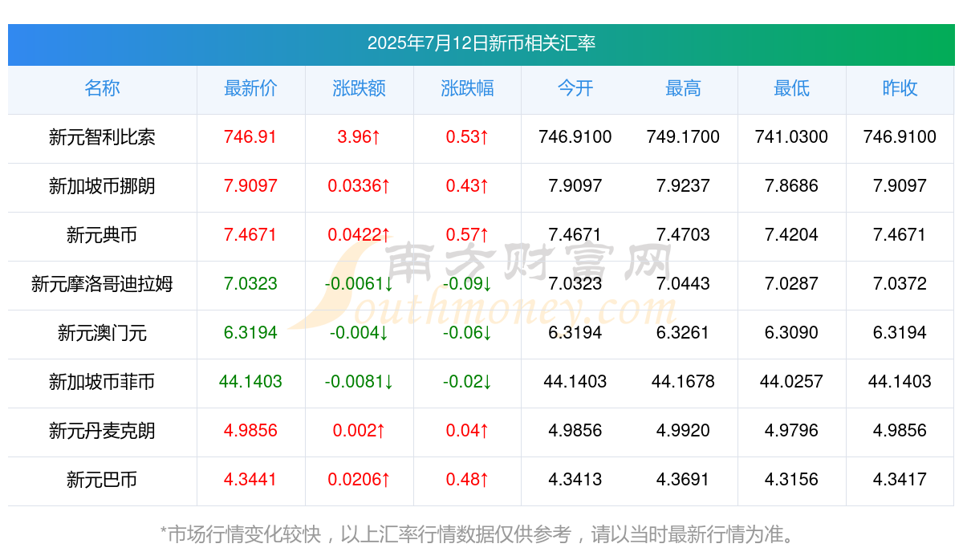This screenshot has height=560, width=963.
Task: Select the open value 4.3413
Action: click(x=575, y=480)
